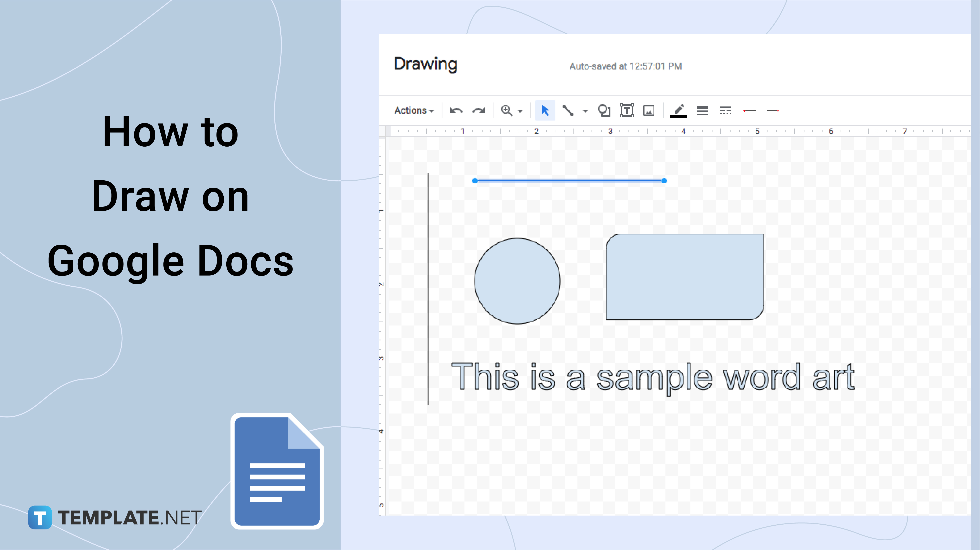Select the cursor/select tool
The height and width of the screenshot is (550, 980).
point(544,110)
